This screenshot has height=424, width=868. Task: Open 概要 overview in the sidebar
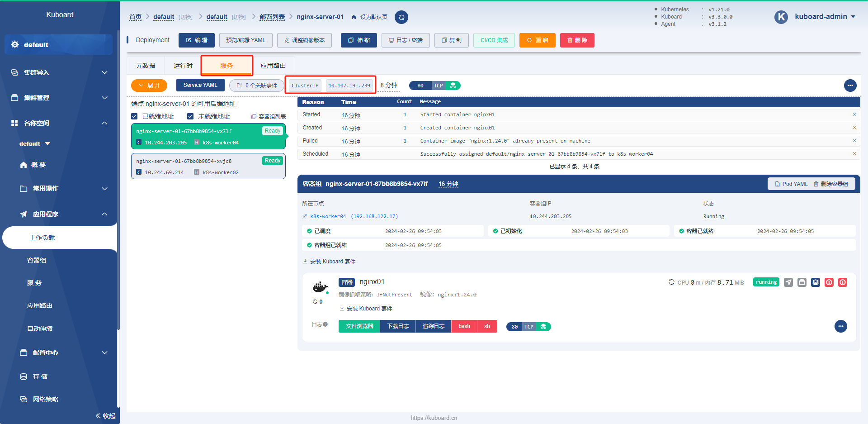tap(38, 165)
